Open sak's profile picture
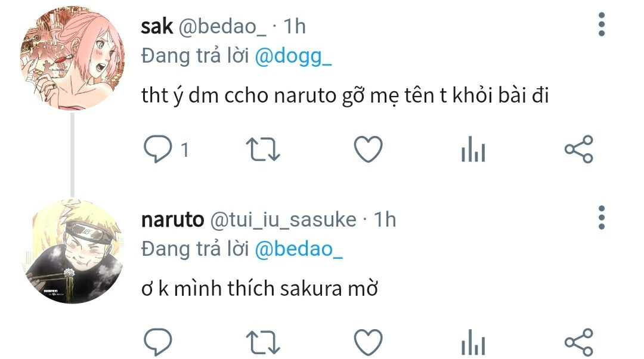Screen dimensions: 644x359 [73, 59]
